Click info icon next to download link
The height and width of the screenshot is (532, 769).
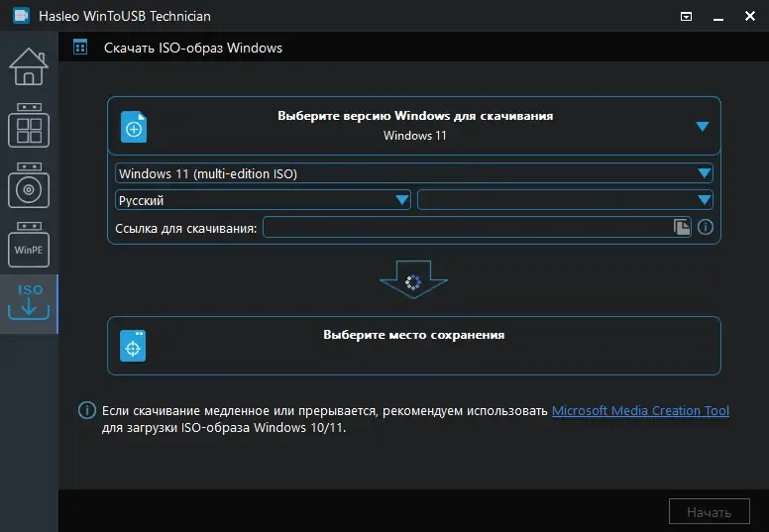pos(706,227)
